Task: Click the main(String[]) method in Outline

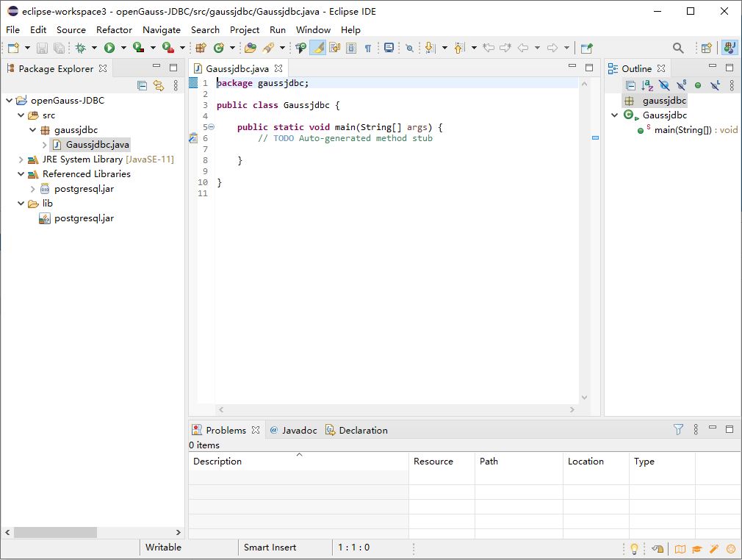Action: (x=682, y=130)
